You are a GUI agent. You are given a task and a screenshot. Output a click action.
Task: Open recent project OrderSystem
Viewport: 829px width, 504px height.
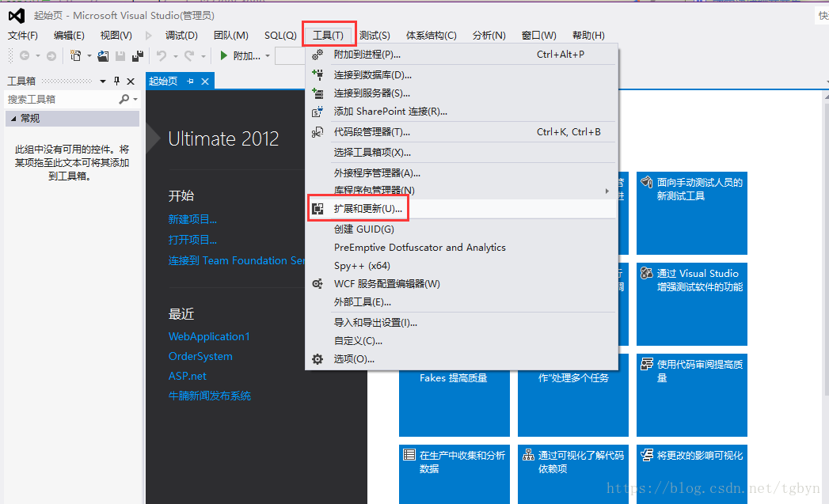(200, 356)
